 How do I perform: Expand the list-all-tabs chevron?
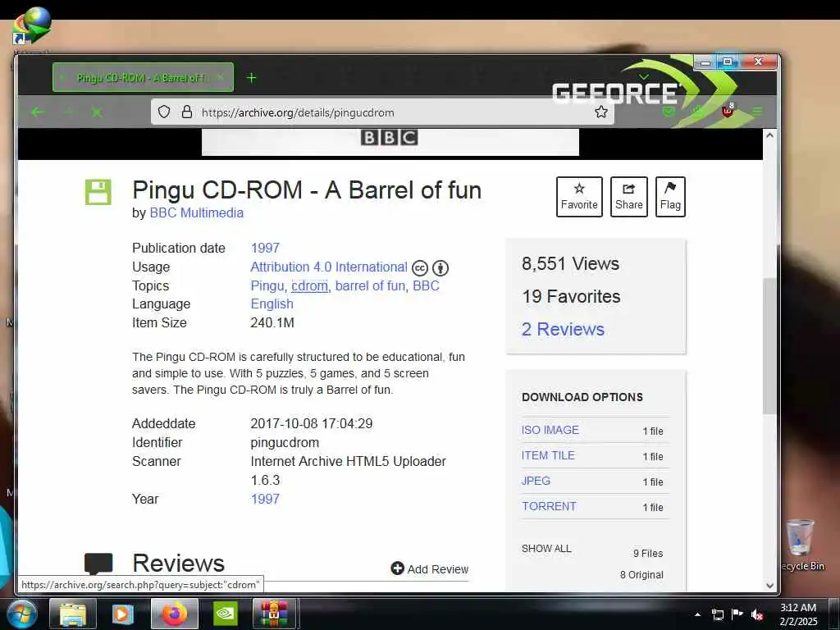pos(643,77)
